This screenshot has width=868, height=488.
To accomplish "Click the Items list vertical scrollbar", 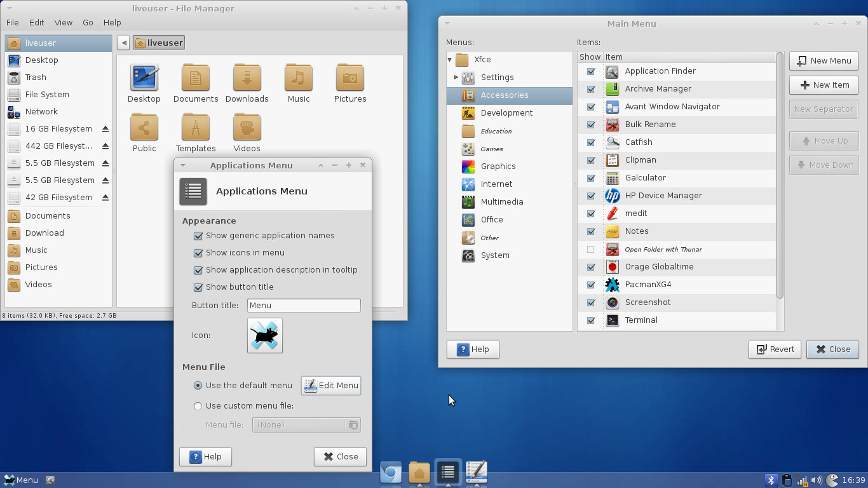I will pyautogui.click(x=780, y=175).
